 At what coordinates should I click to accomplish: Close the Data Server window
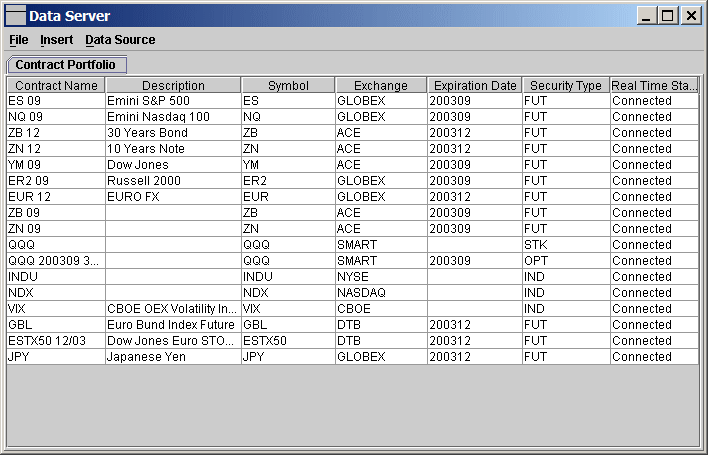[691, 16]
